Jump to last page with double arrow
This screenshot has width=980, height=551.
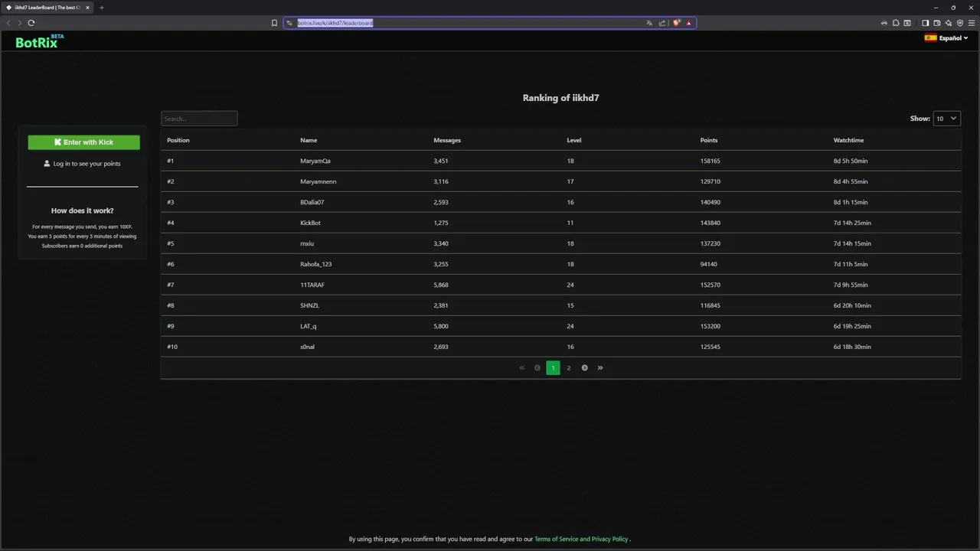point(600,368)
